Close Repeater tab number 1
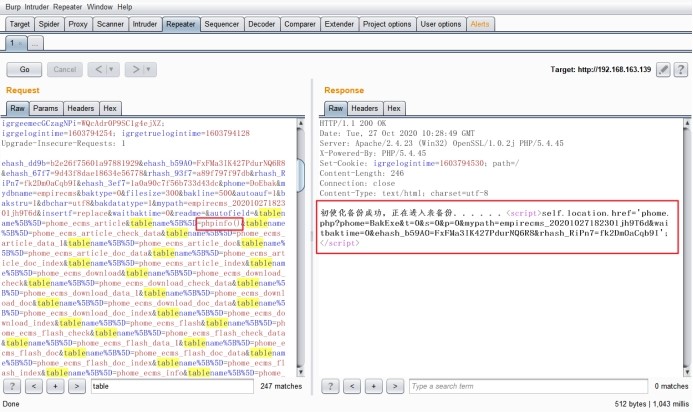 tap(20, 43)
